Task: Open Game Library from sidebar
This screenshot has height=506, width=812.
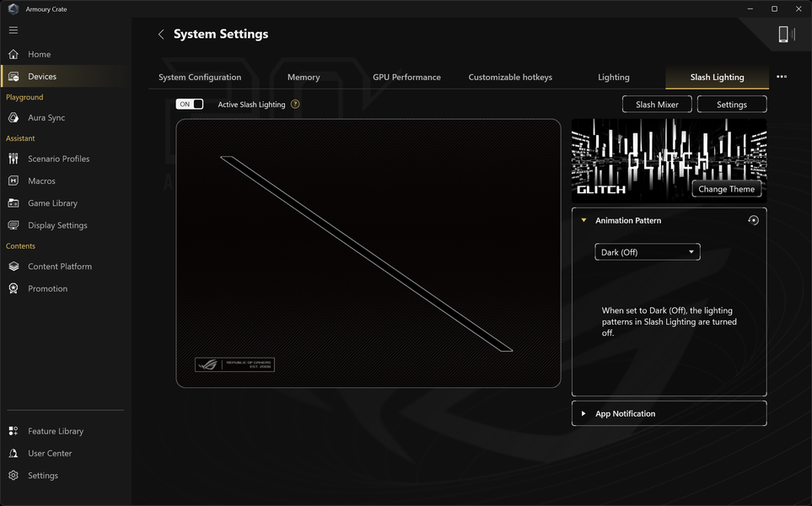Action: [x=53, y=203]
